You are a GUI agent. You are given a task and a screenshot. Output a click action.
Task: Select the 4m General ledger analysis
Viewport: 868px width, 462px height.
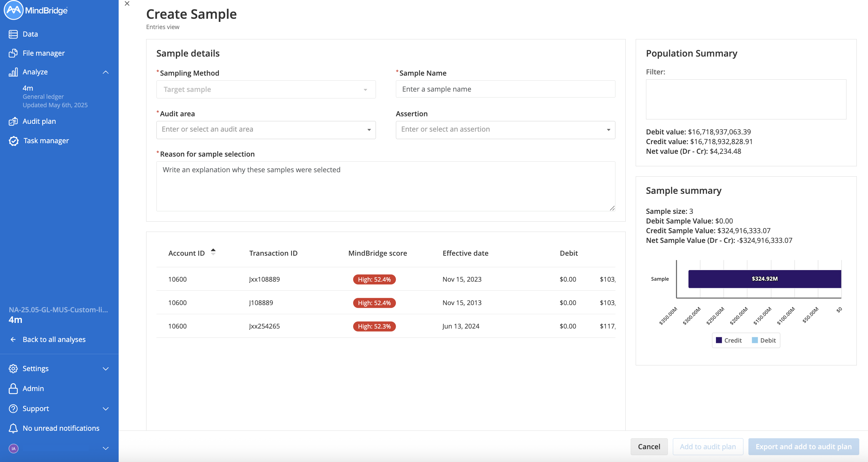coord(43,96)
